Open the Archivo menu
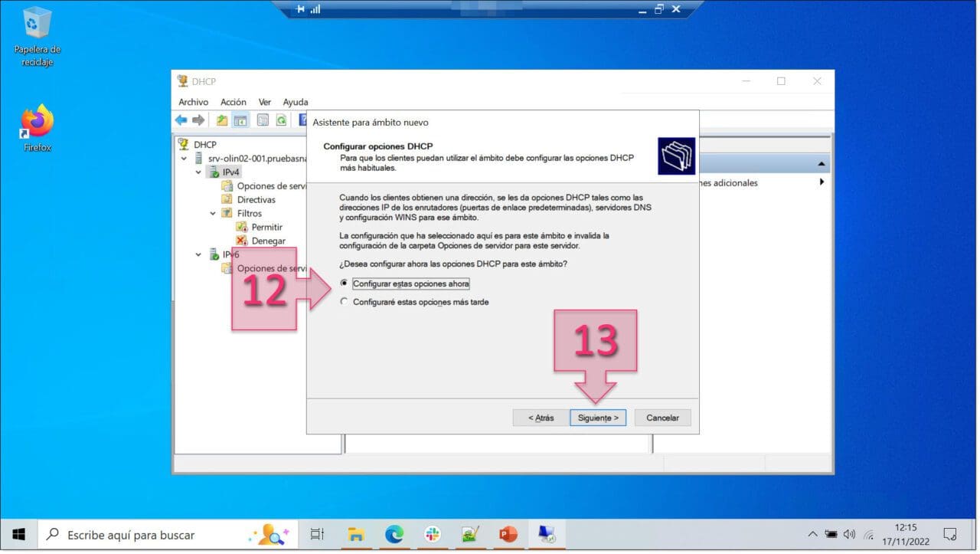The width and height of the screenshot is (980, 554). click(x=194, y=102)
